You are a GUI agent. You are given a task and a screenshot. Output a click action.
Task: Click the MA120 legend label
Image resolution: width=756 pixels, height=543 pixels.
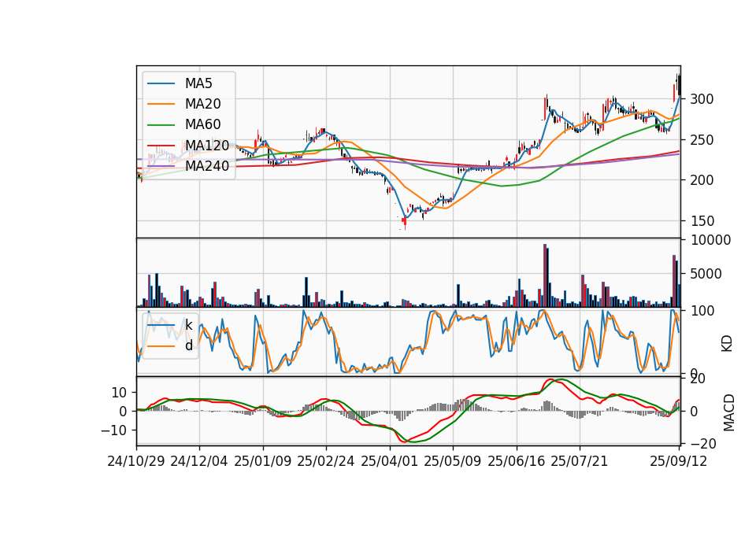[207, 145]
